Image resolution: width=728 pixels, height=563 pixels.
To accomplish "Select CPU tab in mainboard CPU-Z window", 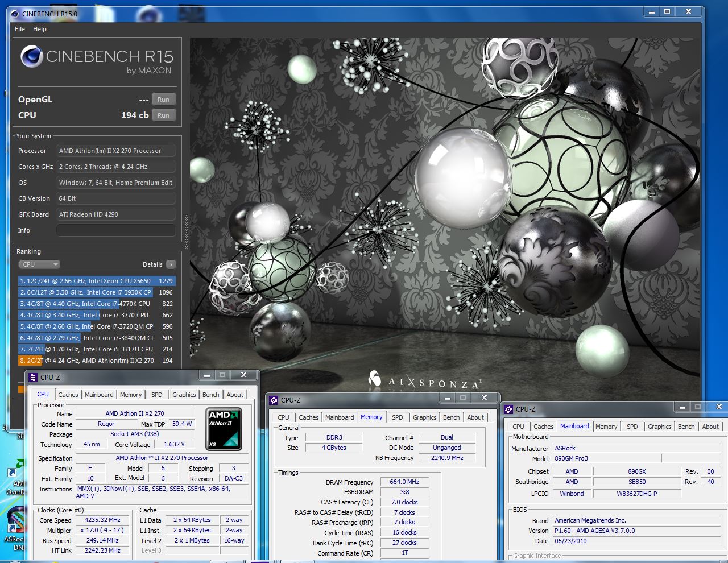I will click(519, 427).
